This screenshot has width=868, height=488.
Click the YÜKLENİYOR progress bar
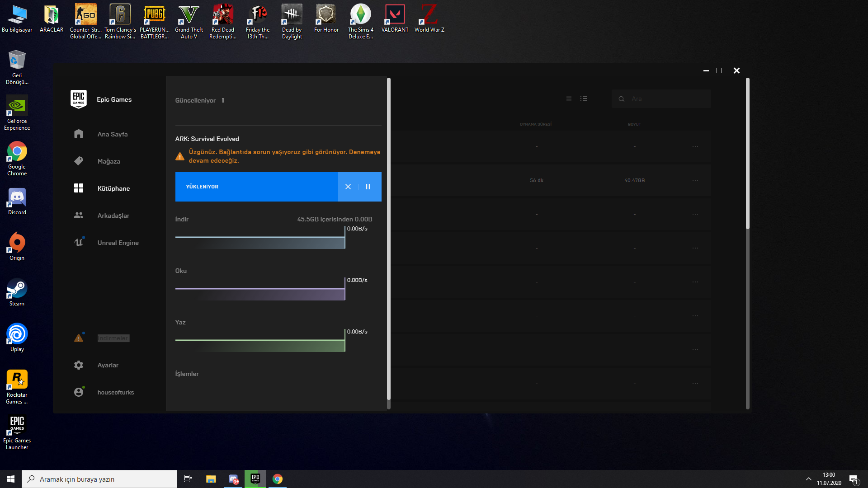(256, 187)
